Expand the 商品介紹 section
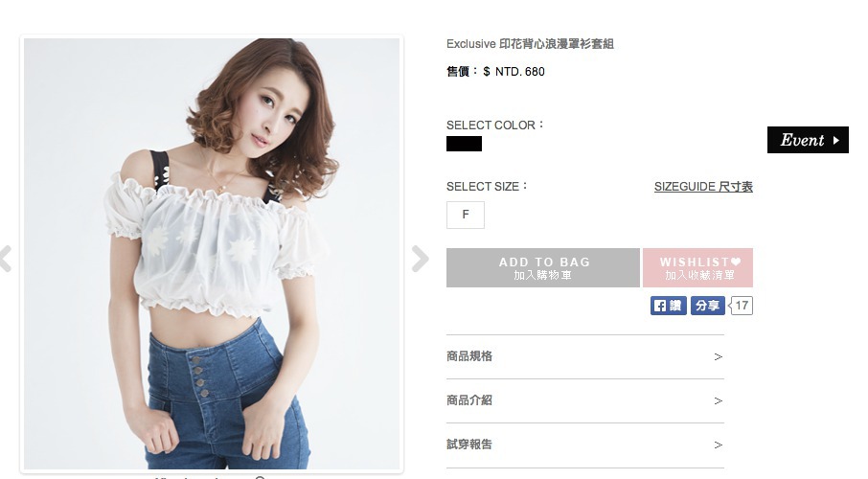 [469, 400]
